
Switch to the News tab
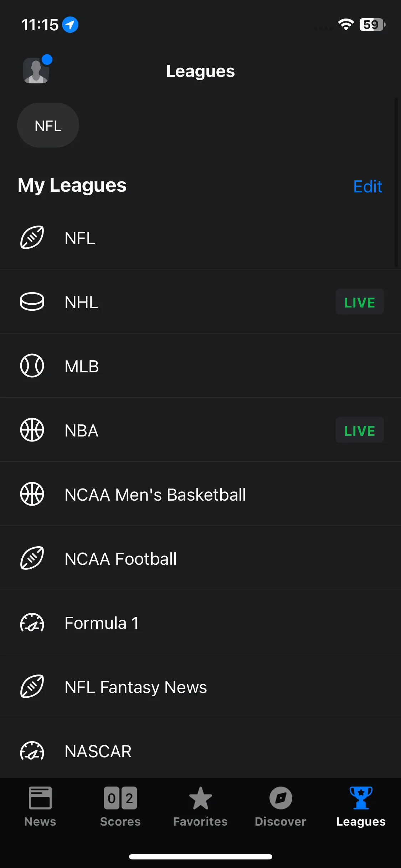[x=40, y=807]
